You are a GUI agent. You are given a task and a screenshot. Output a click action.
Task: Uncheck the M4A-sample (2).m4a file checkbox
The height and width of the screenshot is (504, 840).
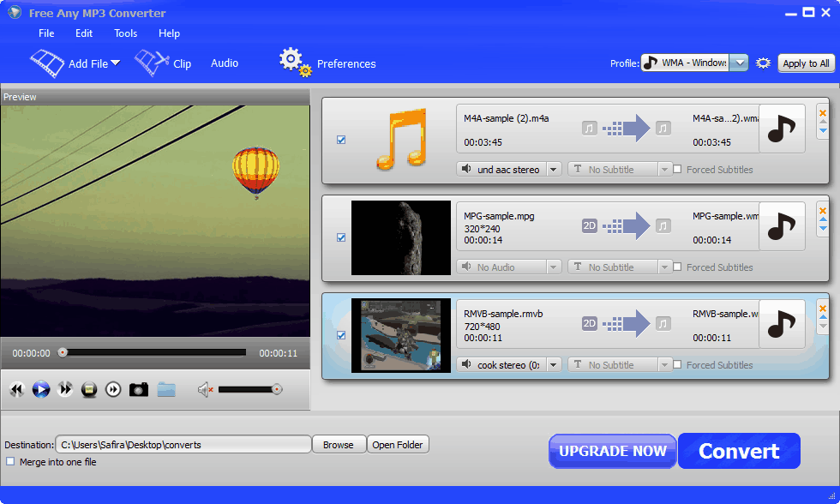pyautogui.click(x=341, y=140)
